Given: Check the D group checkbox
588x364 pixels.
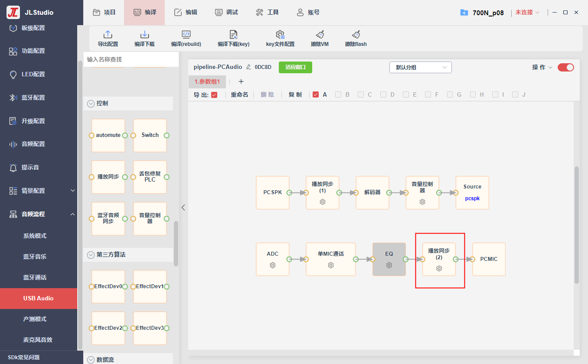Looking at the screenshot, I should tap(383, 94).
